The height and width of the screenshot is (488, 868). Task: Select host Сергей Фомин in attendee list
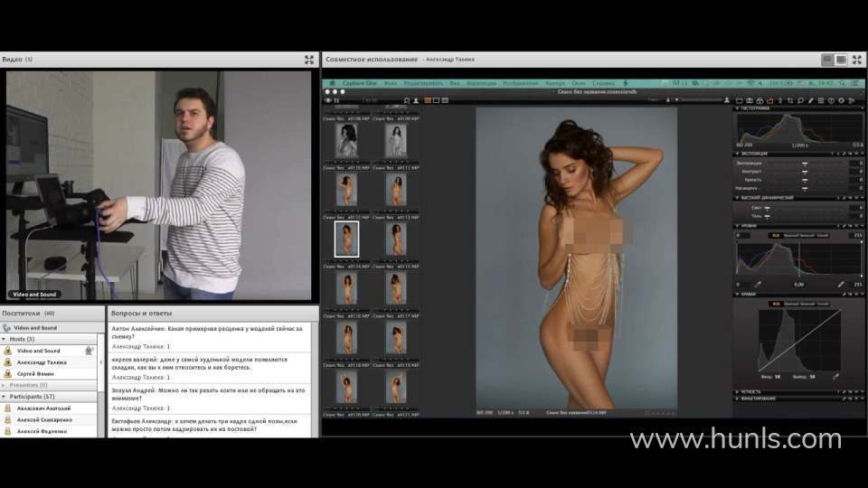pos(35,374)
